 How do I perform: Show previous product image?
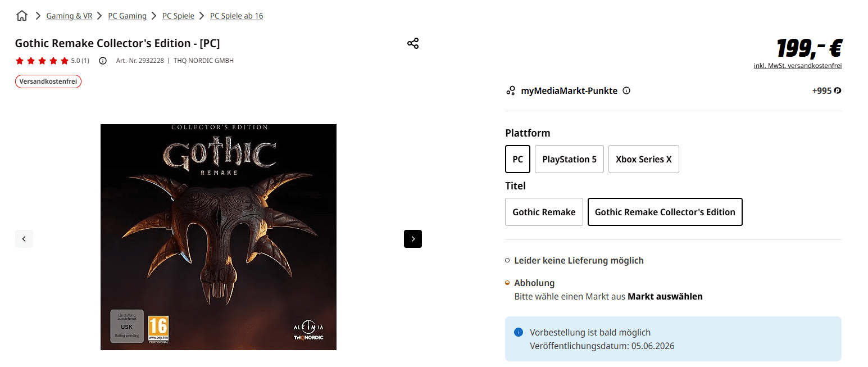(x=24, y=239)
